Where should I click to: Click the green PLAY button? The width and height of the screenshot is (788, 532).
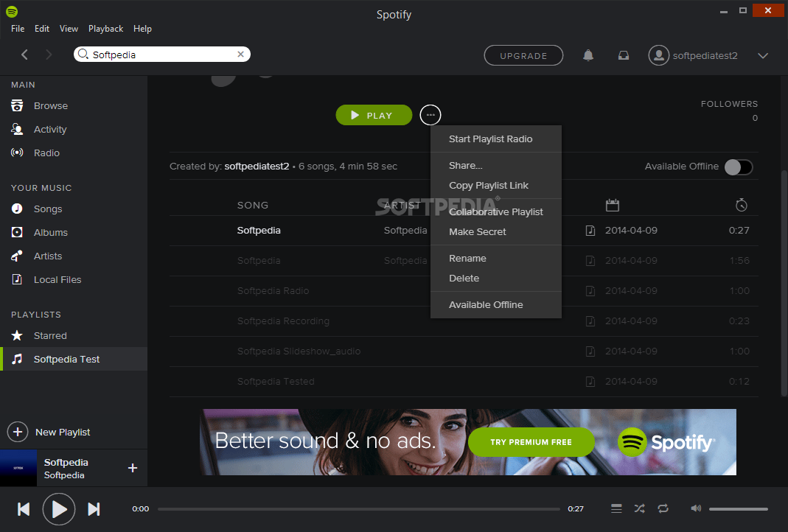(x=374, y=115)
